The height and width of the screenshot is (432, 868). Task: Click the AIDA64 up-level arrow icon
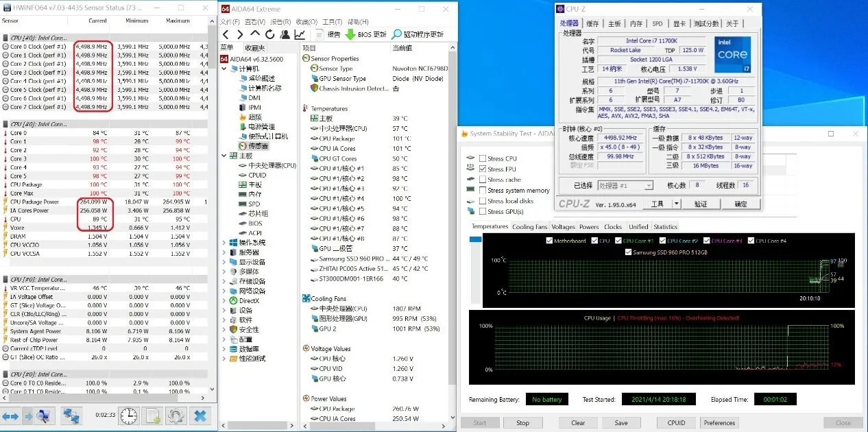pyautogui.click(x=254, y=34)
